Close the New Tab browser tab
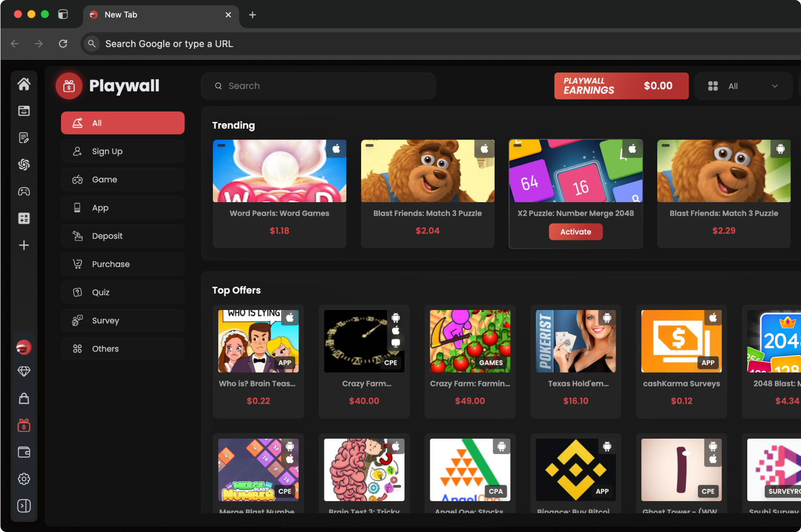 pos(228,15)
